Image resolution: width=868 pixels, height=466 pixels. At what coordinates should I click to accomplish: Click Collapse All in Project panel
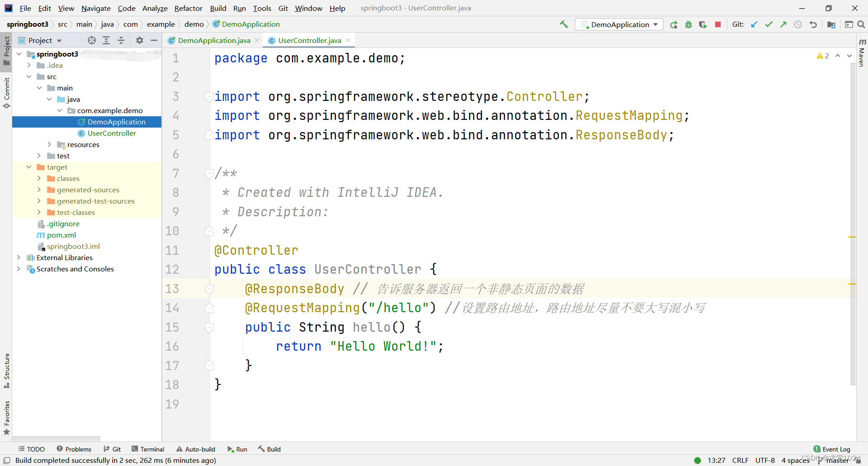tap(121, 40)
